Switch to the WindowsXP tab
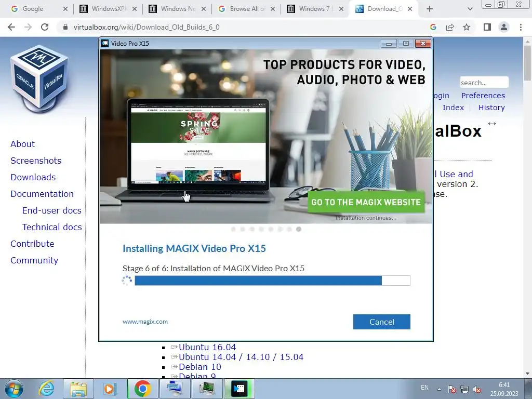 click(x=108, y=9)
